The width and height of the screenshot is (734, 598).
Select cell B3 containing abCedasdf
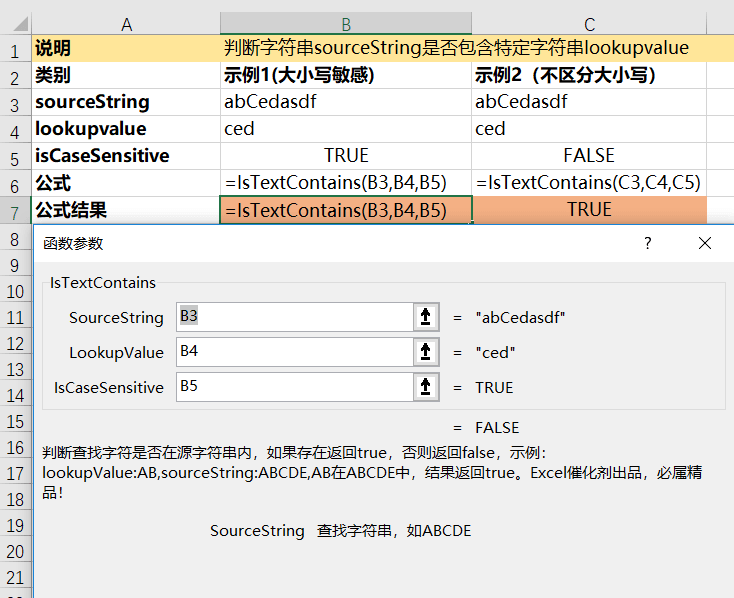tap(346, 102)
